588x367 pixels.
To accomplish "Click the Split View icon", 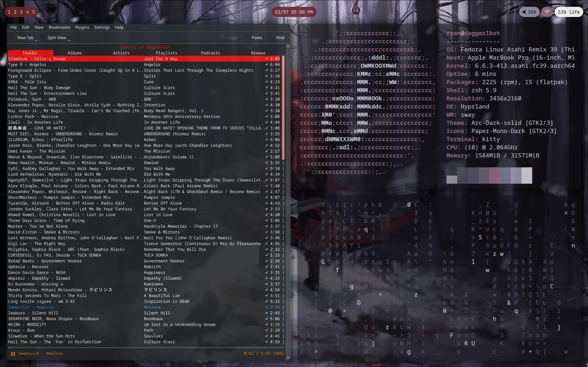I will (43, 37).
